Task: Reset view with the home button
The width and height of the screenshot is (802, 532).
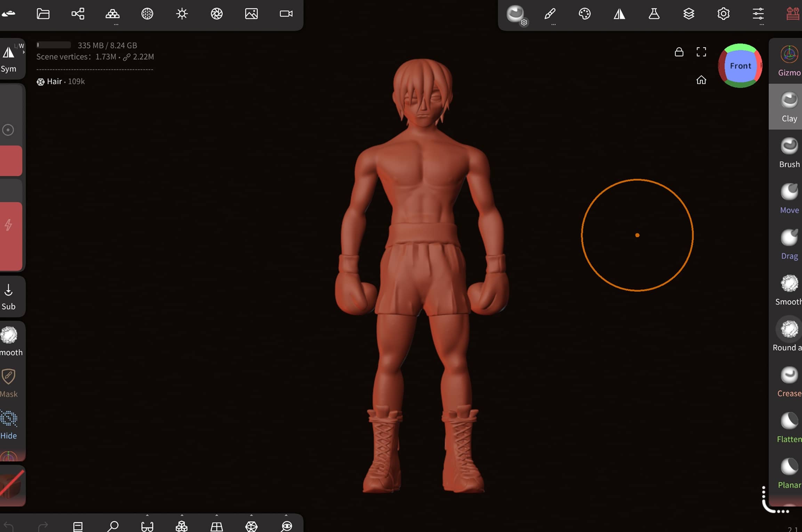Action: [701, 80]
